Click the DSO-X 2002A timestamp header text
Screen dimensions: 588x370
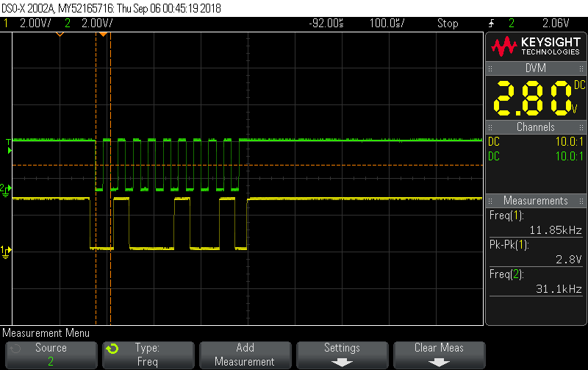112,8
